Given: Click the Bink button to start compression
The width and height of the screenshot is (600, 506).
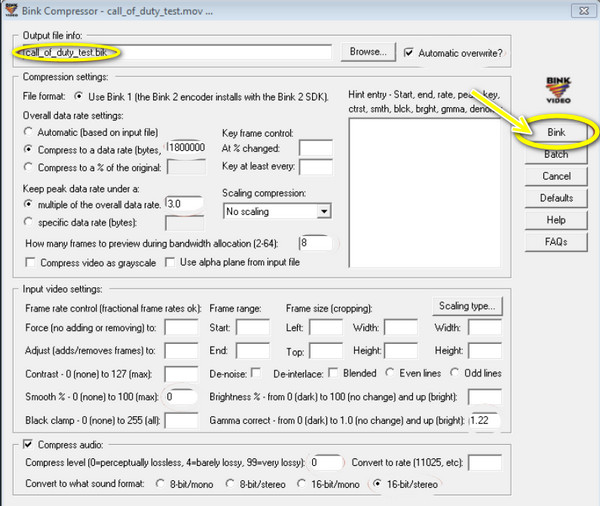Looking at the screenshot, I should coord(556,132).
